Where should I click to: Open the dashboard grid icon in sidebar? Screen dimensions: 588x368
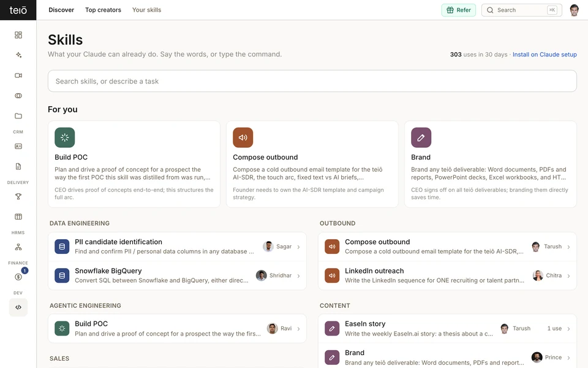coord(18,35)
